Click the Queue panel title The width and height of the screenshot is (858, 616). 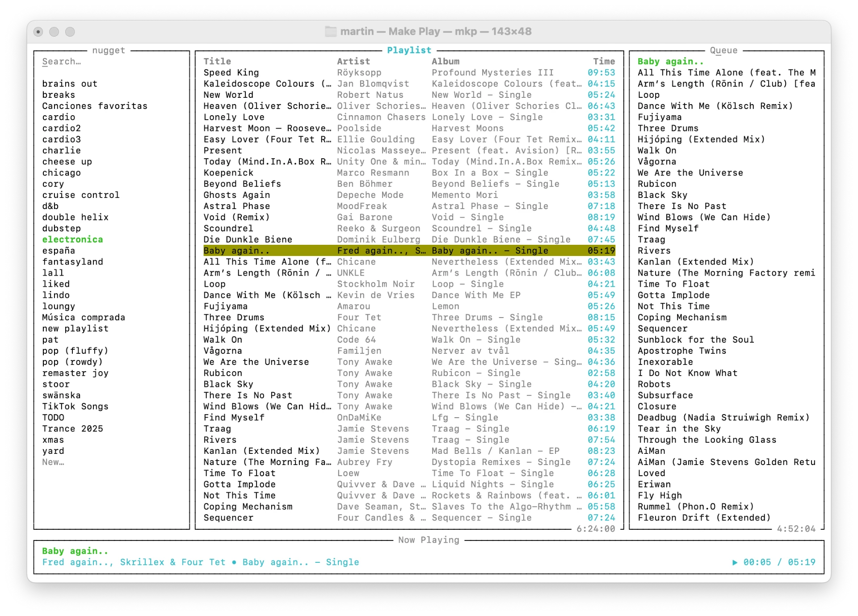coord(723,50)
